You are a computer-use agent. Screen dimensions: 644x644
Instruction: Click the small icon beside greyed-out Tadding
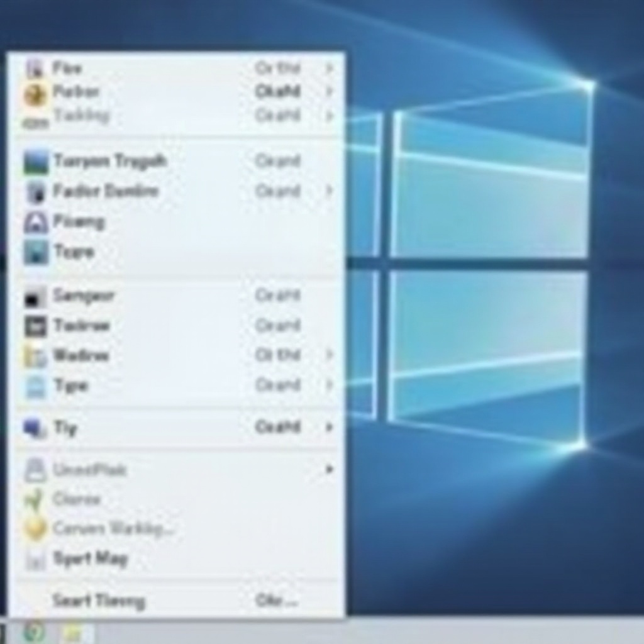point(35,123)
